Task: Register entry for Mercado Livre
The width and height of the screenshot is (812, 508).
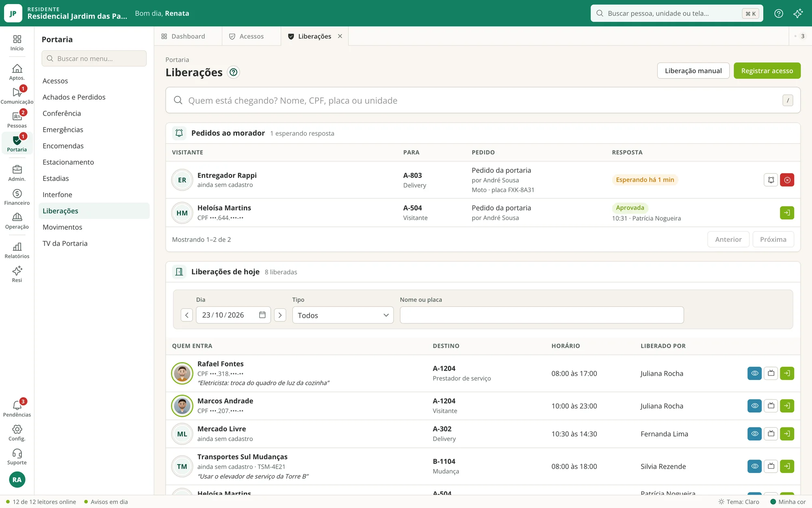Action: [787, 434]
